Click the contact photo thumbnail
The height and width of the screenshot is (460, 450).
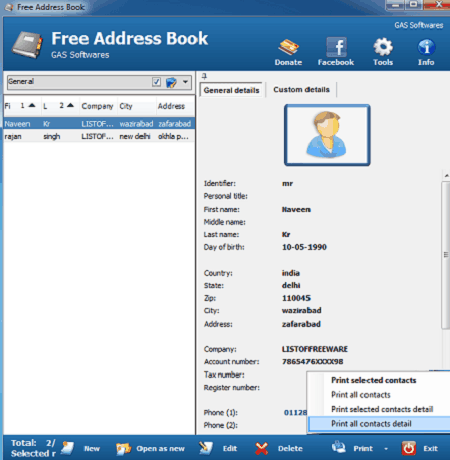(327, 135)
